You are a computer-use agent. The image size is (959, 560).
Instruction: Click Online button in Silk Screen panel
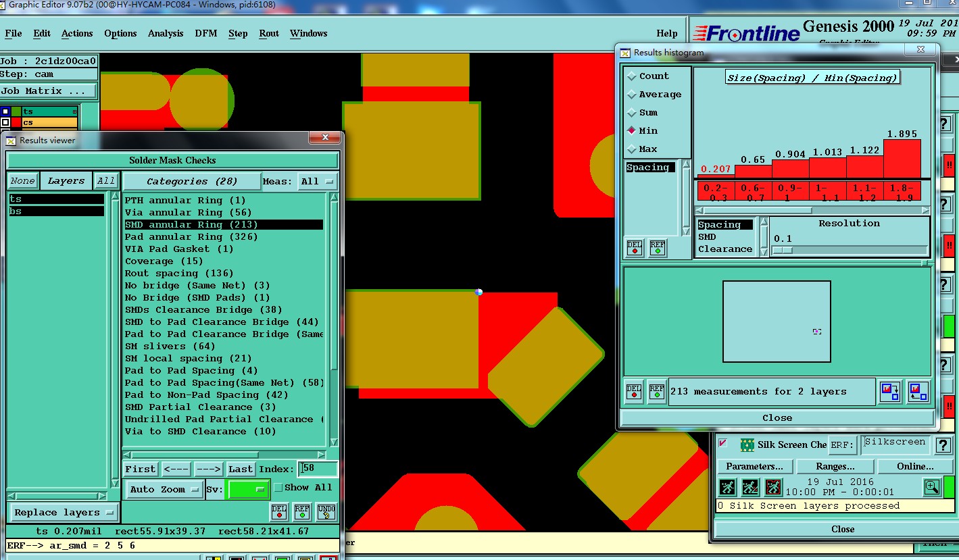click(915, 466)
